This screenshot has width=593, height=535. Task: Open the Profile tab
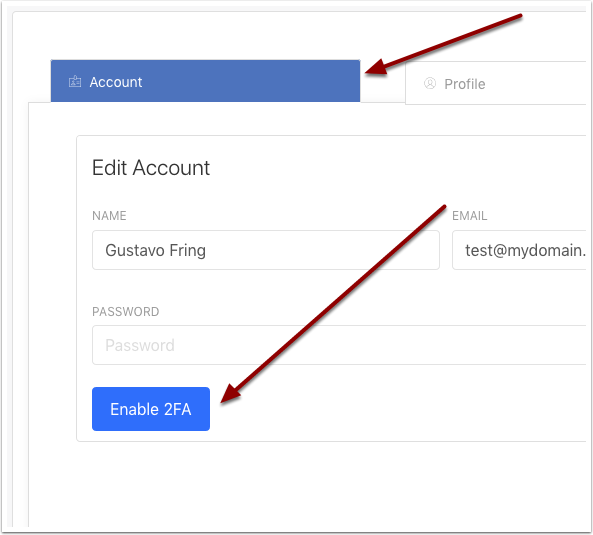pos(495,83)
